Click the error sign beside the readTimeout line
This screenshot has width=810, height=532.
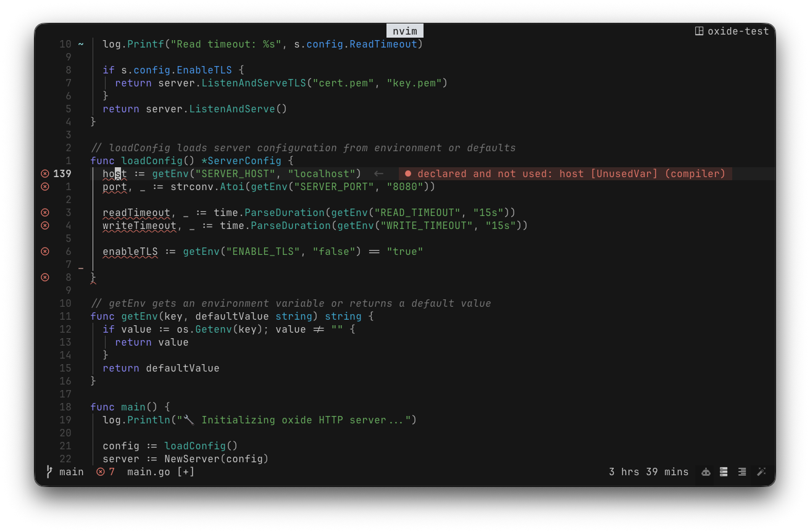coord(45,212)
